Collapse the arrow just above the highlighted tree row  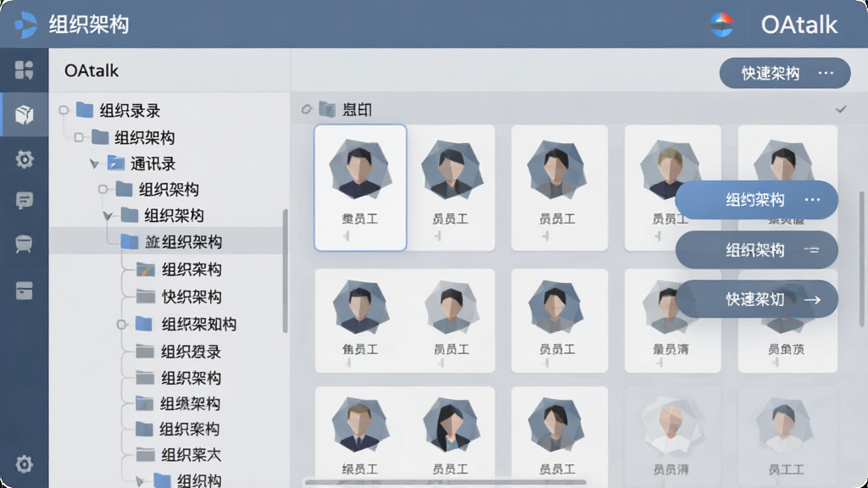pyautogui.click(x=108, y=216)
